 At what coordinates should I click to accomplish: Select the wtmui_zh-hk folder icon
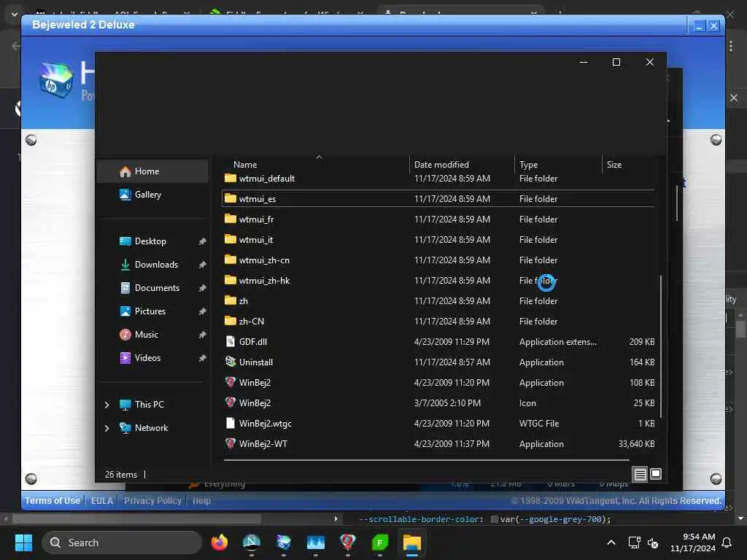pos(231,280)
